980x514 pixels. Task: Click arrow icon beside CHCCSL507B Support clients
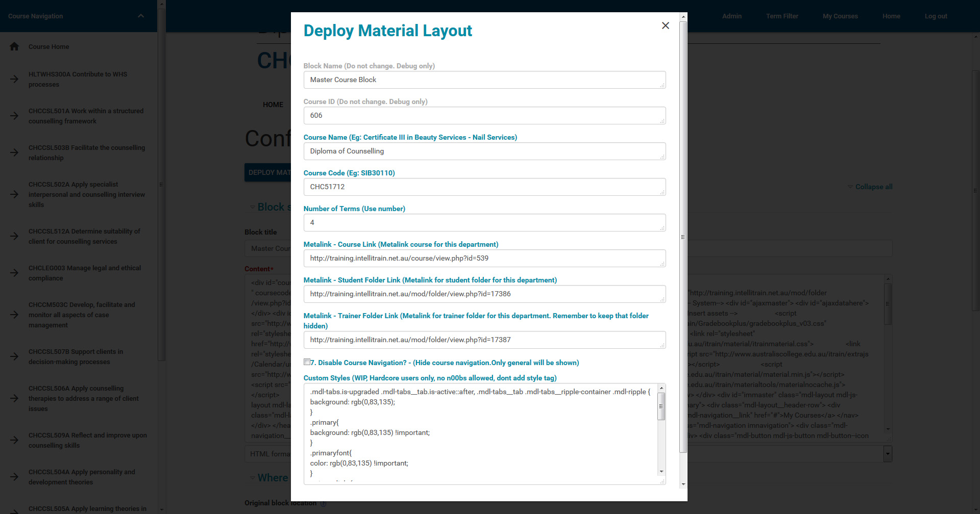[14, 356]
